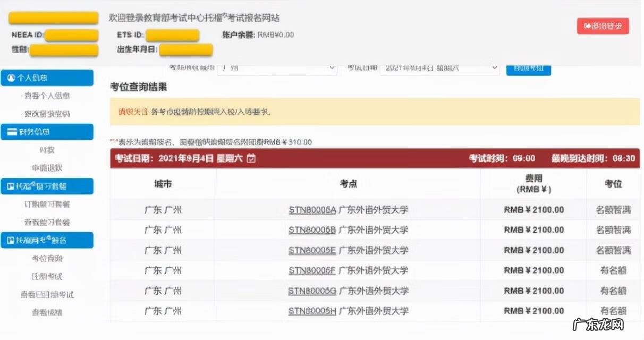Open test center link STN80005H
This screenshot has width=644, height=340.
[312, 311]
